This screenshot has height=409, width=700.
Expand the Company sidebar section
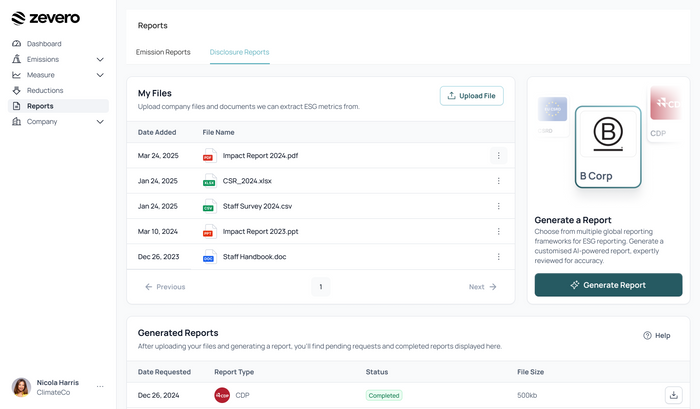[100, 121]
